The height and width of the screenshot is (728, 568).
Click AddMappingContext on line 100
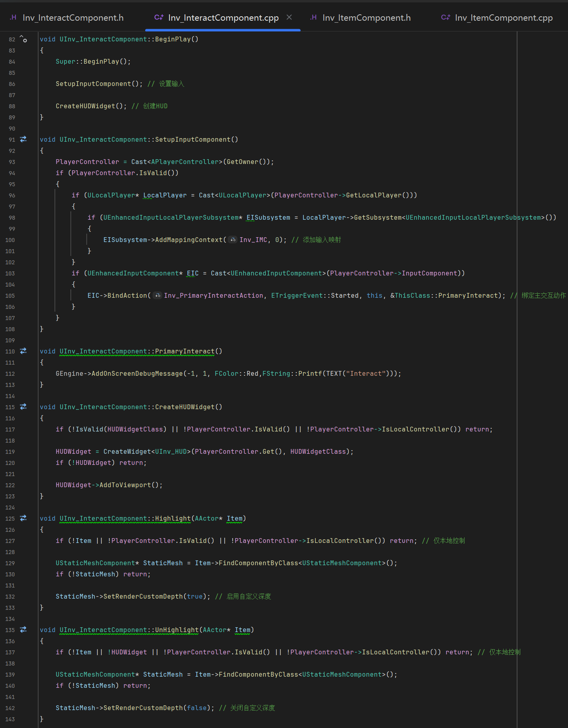point(189,240)
